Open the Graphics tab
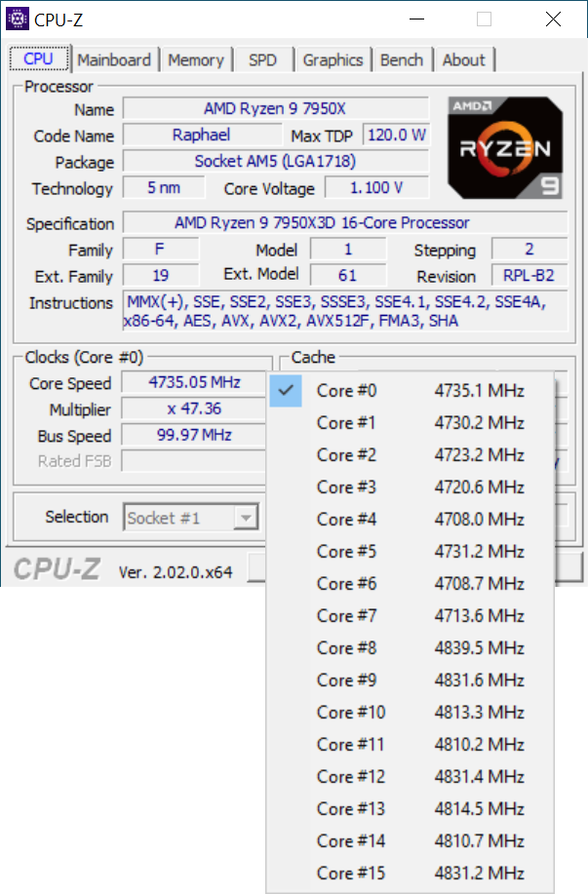Image resolution: width=588 pixels, height=894 pixels. pyautogui.click(x=333, y=59)
